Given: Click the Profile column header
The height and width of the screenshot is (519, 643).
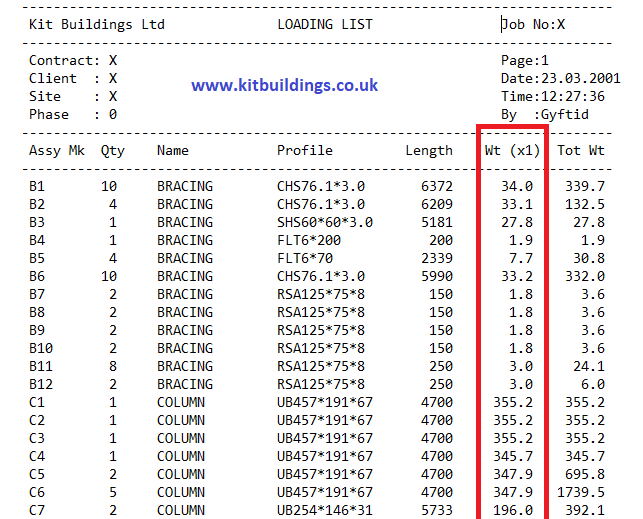Looking at the screenshot, I should (305, 150).
